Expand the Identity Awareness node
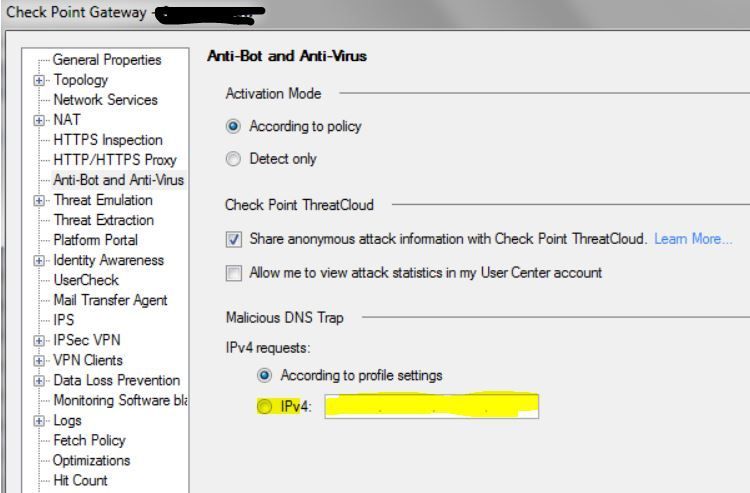Screen dimensions: 750x493 (x=40, y=260)
